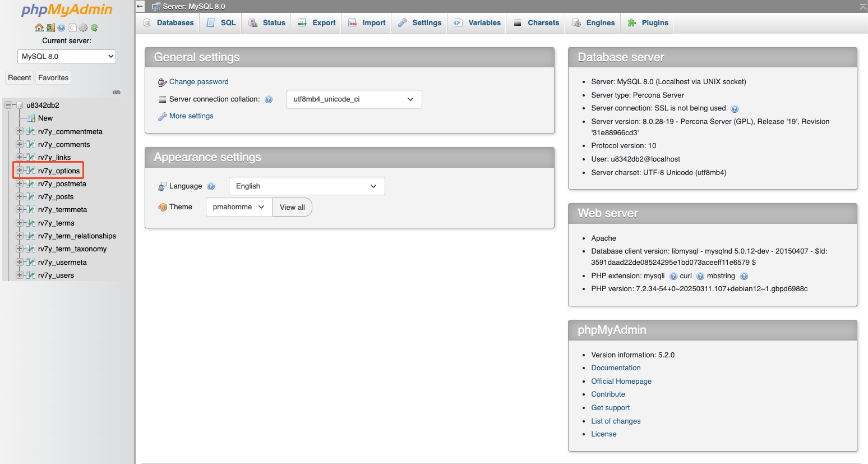
Task: Click the Home house icon
Action: point(39,27)
